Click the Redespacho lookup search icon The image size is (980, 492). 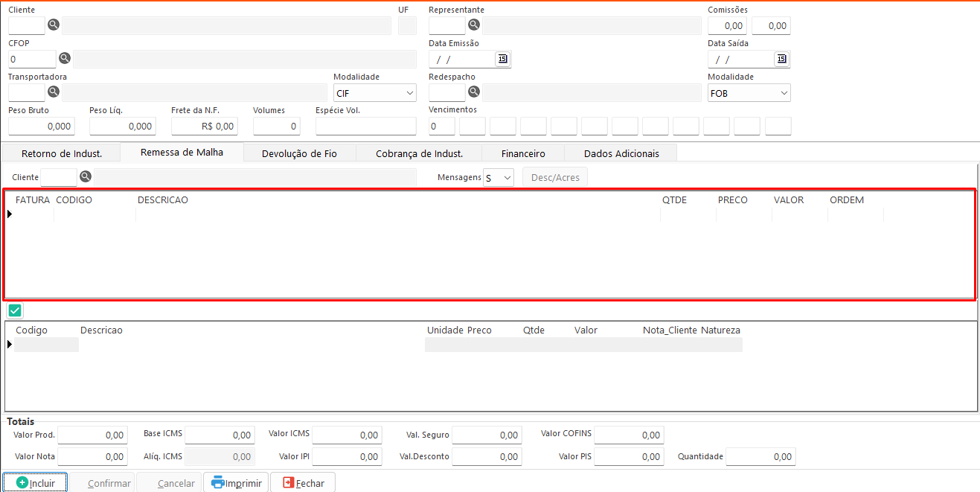click(474, 92)
